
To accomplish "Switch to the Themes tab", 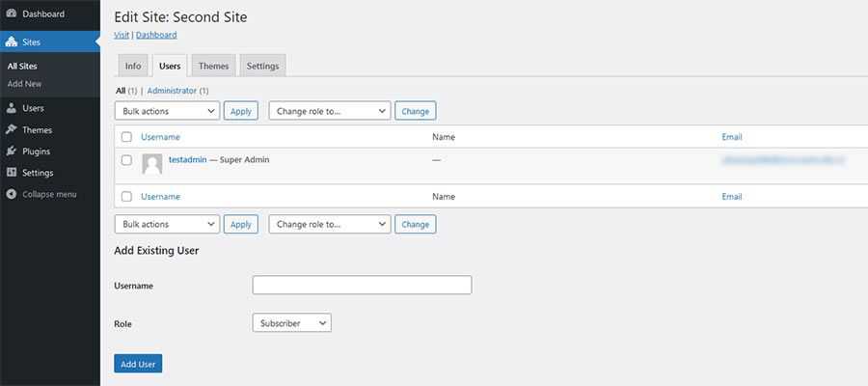I will pyautogui.click(x=213, y=66).
